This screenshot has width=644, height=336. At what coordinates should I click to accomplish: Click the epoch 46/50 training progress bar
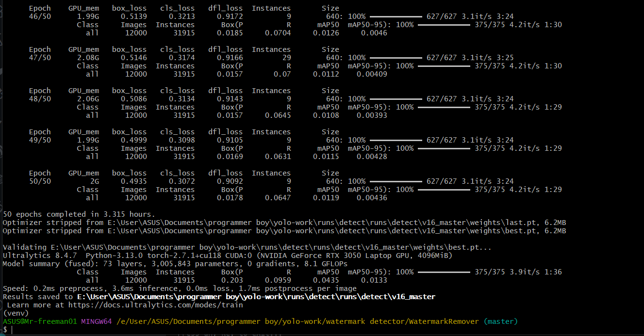point(396,16)
